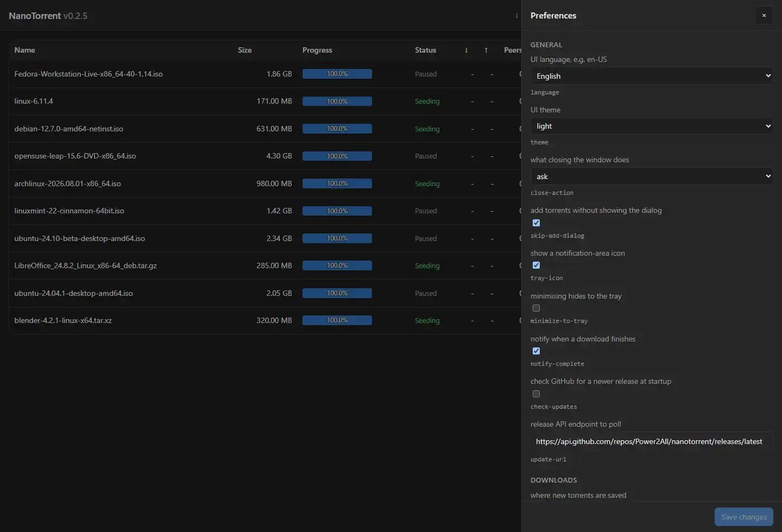
Task: Click the upload speed arrow column header
Action: click(486, 50)
